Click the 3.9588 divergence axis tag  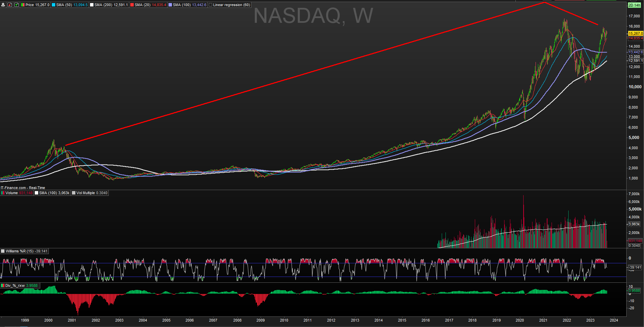[634, 291]
